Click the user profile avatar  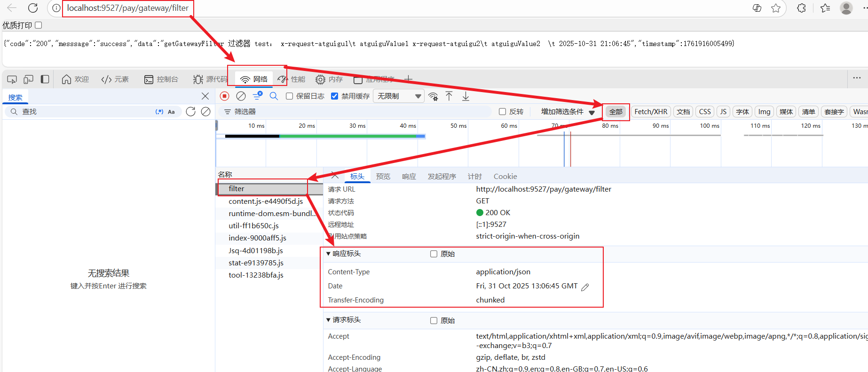click(x=846, y=8)
